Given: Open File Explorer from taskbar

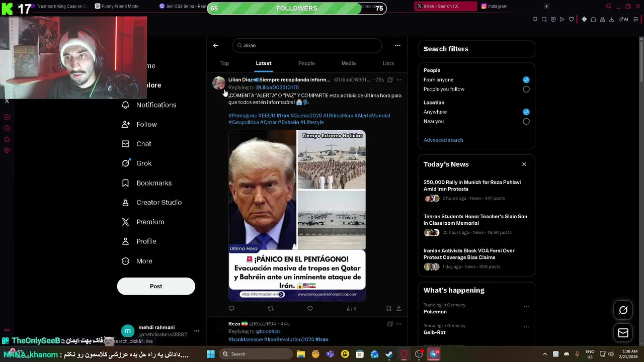Looking at the screenshot, I should point(301,354).
